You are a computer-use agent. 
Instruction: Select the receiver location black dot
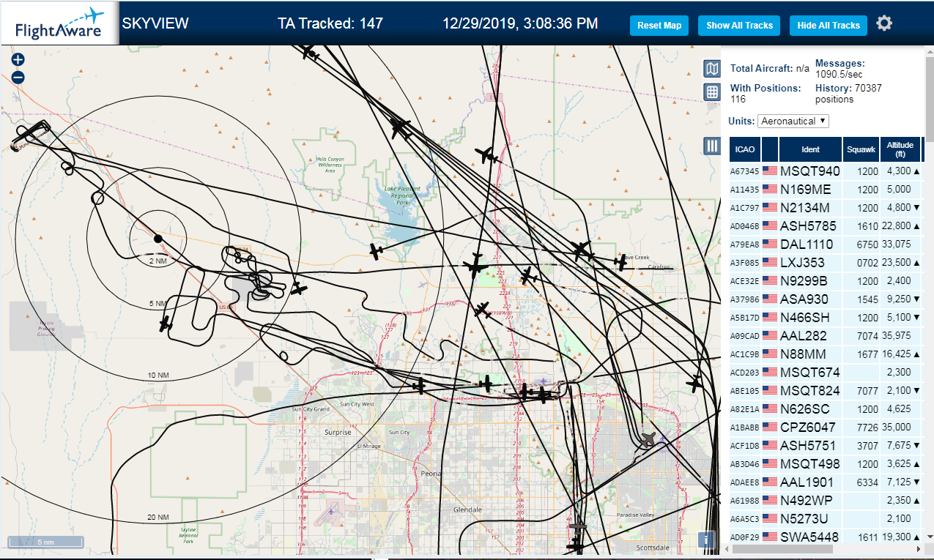point(157,239)
